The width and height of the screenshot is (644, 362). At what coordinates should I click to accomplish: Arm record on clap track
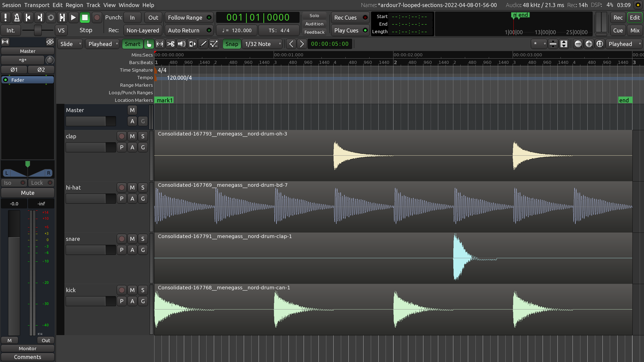click(x=122, y=136)
